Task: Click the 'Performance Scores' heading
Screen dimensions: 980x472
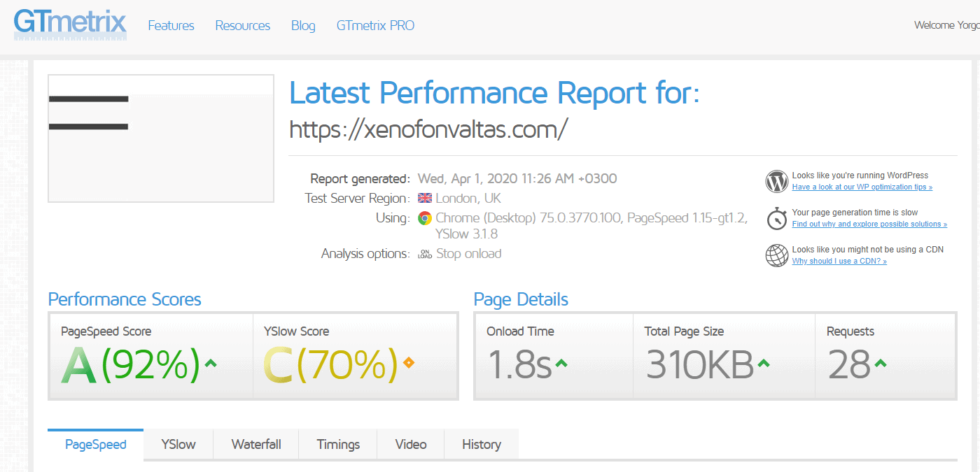Action: pos(125,300)
